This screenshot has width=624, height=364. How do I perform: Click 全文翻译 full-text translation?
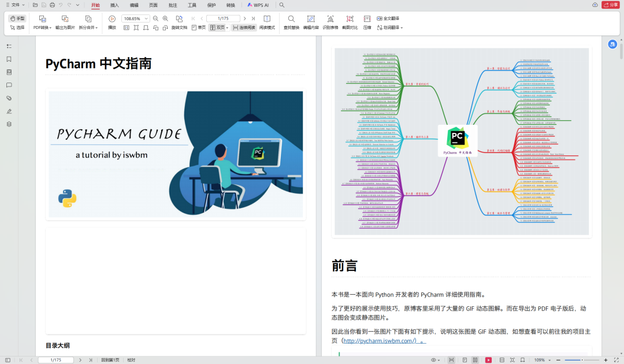pyautogui.click(x=388, y=18)
